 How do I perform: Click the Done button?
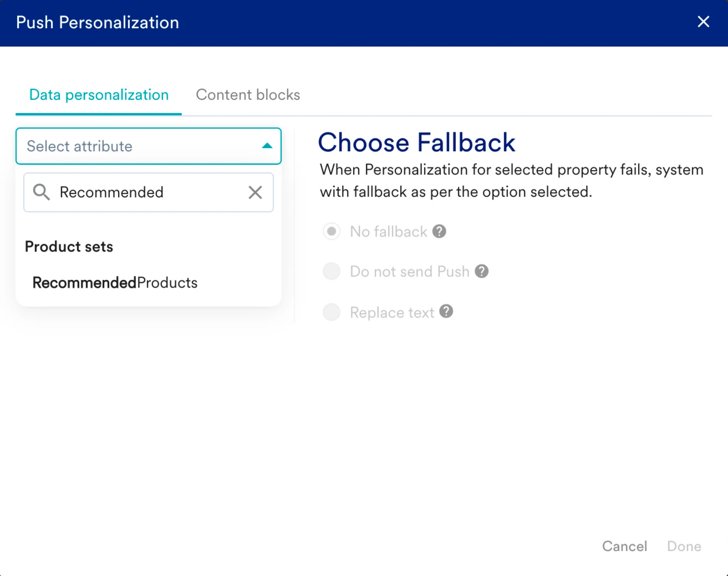(x=684, y=546)
